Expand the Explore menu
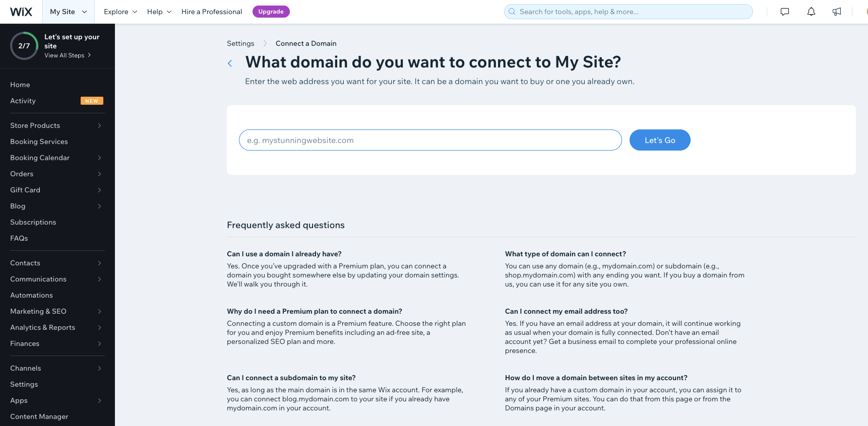Viewport: 868px width, 426px height. coord(120,12)
